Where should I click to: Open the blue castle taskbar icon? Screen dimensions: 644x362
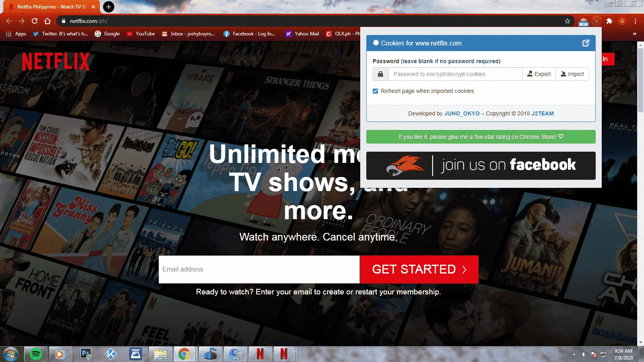pos(210,354)
